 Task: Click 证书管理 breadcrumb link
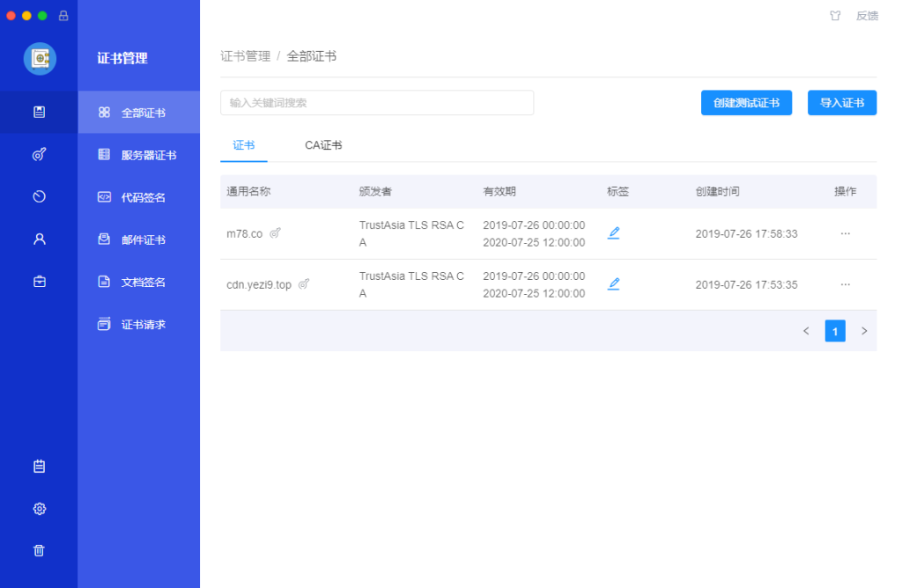(x=245, y=56)
